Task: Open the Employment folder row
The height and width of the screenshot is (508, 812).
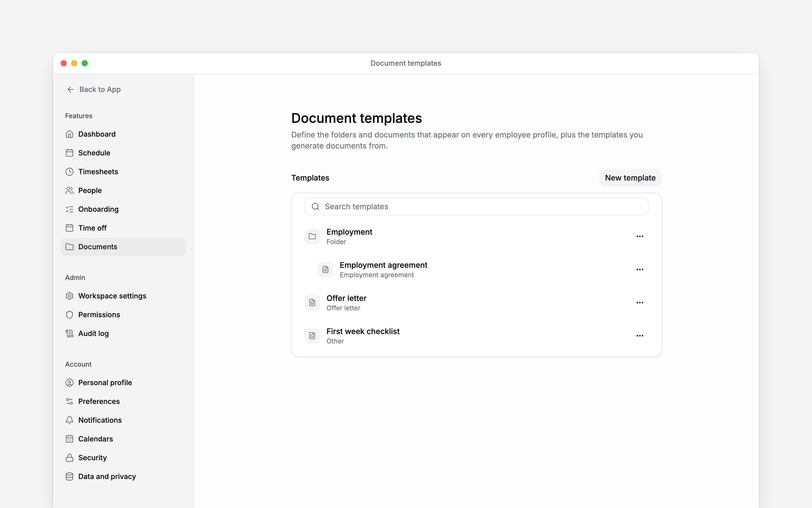Action: pos(476,237)
